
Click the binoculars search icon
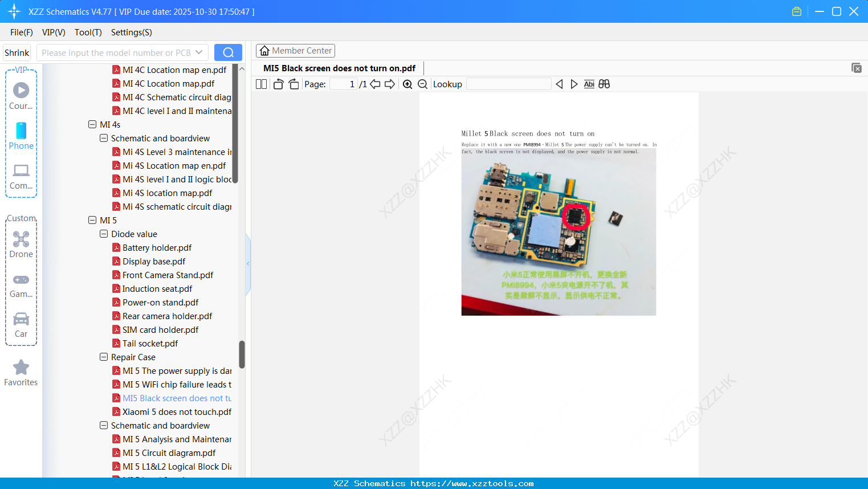click(x=604, y=84)
